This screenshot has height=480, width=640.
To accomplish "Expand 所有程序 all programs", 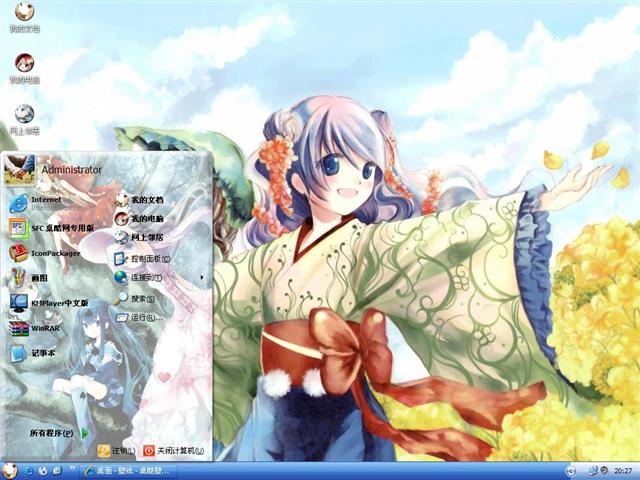I will (x=59, y=433).
